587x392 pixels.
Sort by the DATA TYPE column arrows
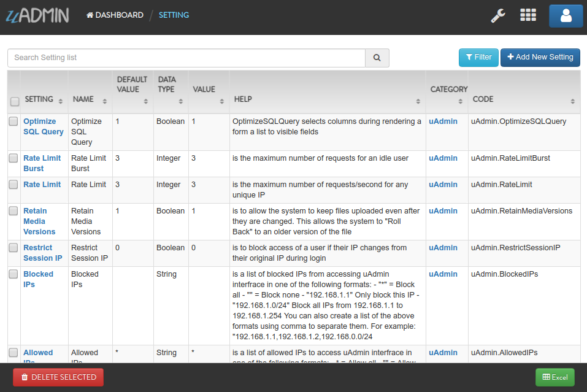tap(181, 101)
